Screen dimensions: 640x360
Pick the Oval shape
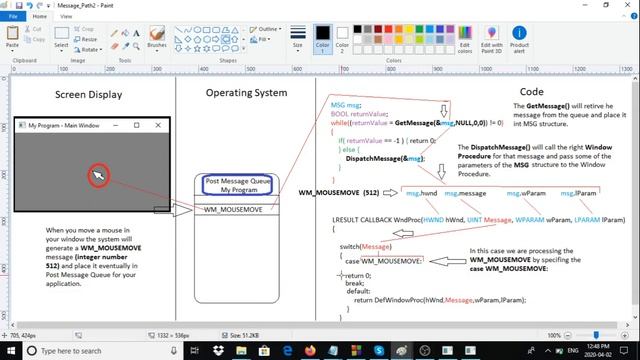(197, 30)
